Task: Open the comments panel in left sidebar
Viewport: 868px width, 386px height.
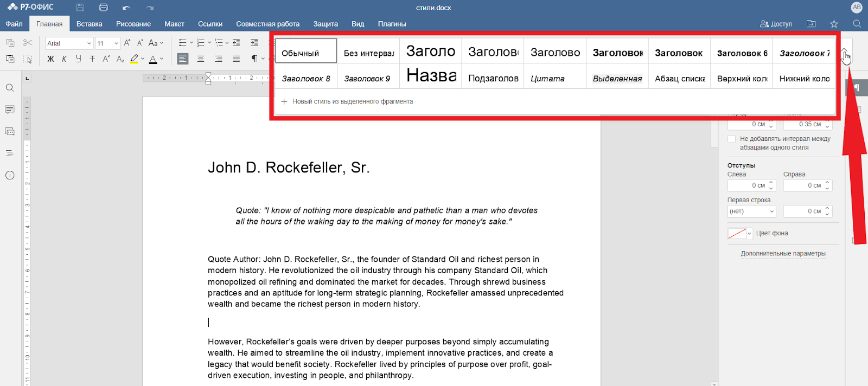Action: point(10,110)
